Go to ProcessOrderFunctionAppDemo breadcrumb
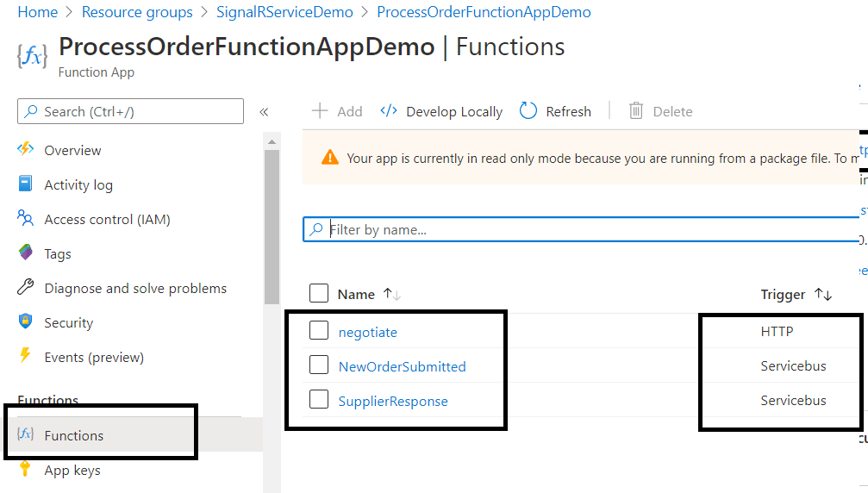This screenshot has height=493, width=868. coord(484,11)
